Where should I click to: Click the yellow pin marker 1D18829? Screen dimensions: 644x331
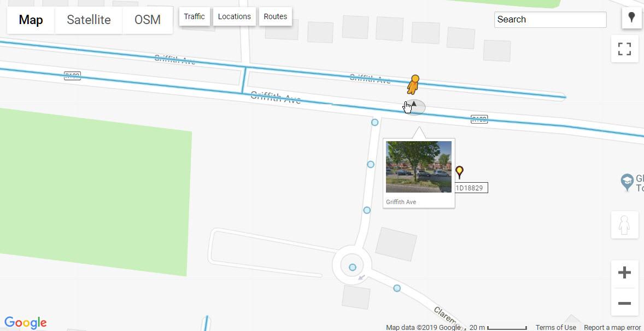click(460, 172)
